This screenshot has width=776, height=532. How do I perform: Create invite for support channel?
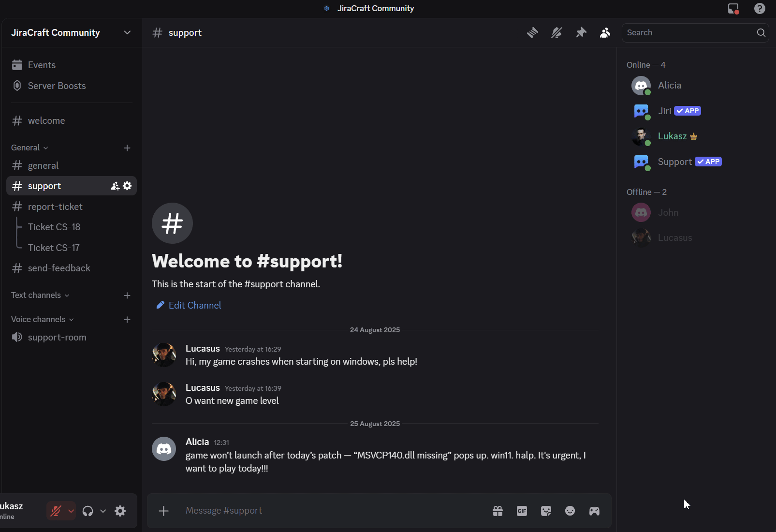point(115,186)
